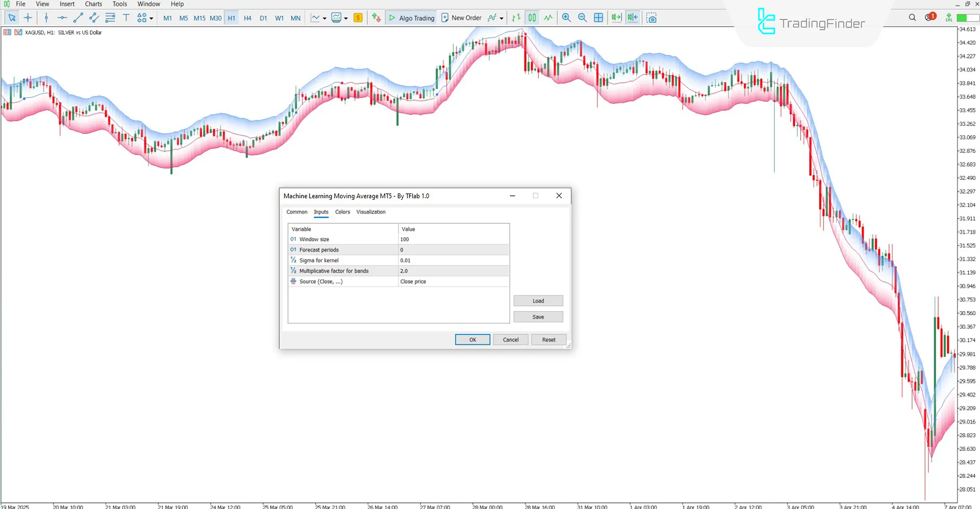The height and width of the screenshot is (509, 980).
Task: Toggle the chart shift from right edge
Action: (632, 17)
